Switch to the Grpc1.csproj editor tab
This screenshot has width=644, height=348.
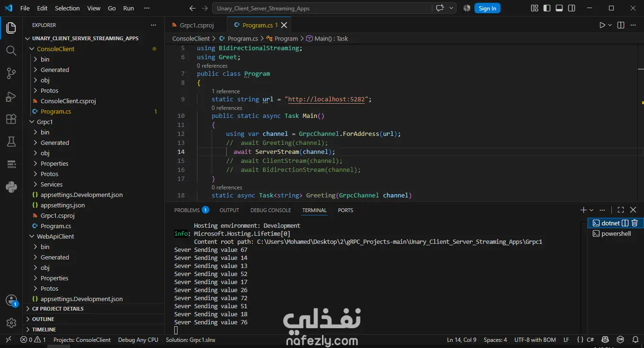[x=196, y=25]
